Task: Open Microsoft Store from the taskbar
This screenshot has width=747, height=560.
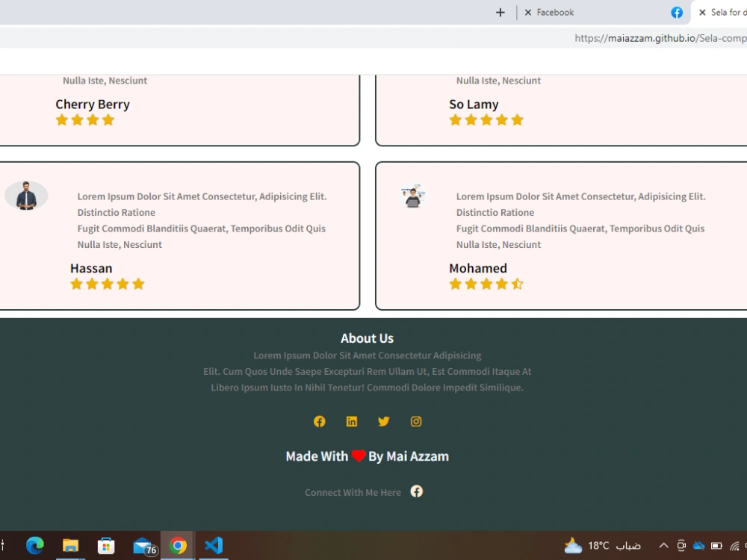Action: [x=106, y=546]
